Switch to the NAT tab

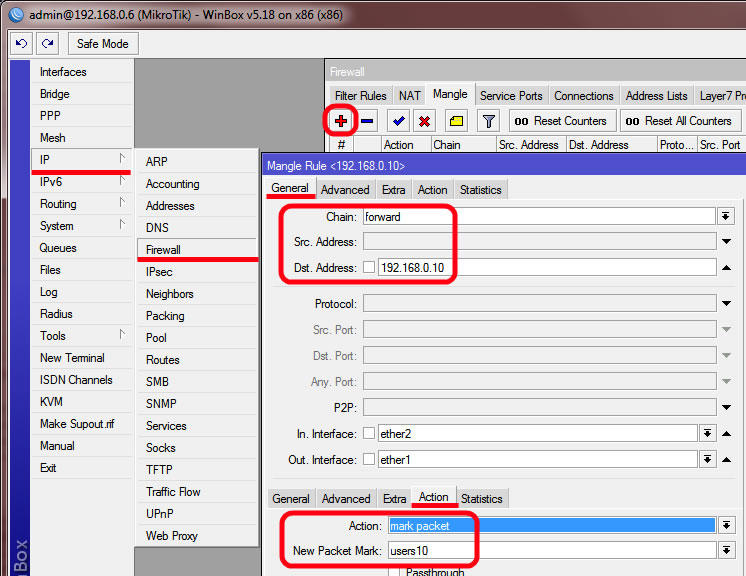pos(410,96)
